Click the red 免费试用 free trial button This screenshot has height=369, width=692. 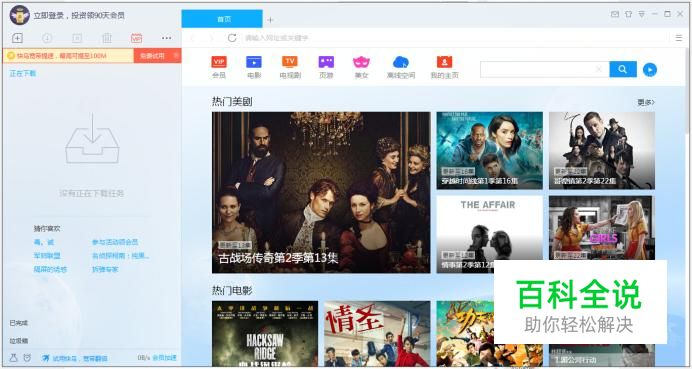click(152, 56)
